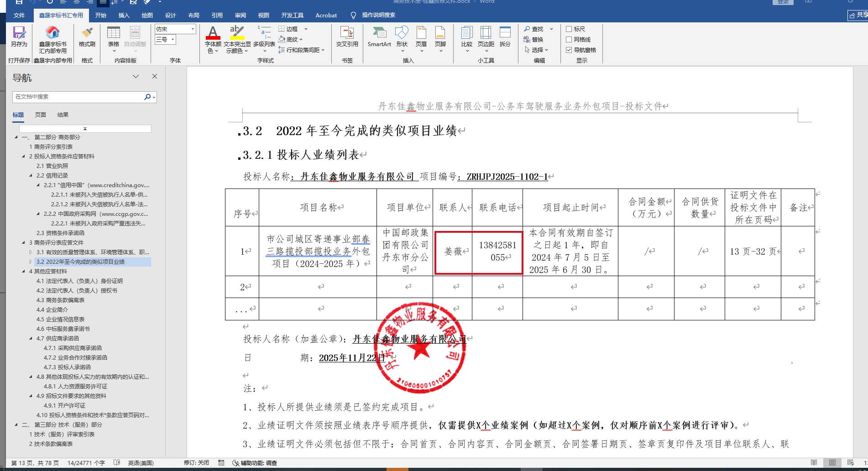Click the lightbulb 操作说明搜索 icon
The width and height of the screenshot is (868, 471).
353,15
